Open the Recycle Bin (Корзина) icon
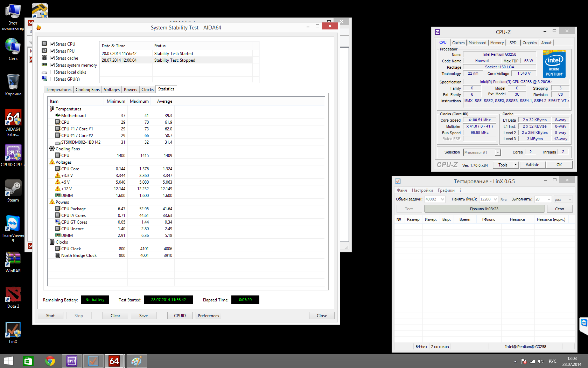588x368 pixels. coord(13,85)
